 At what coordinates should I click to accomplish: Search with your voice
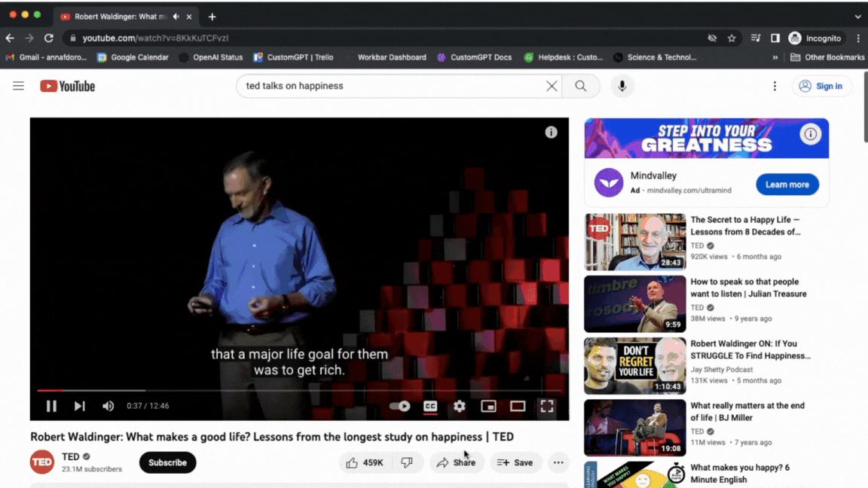tap(622, 86)
